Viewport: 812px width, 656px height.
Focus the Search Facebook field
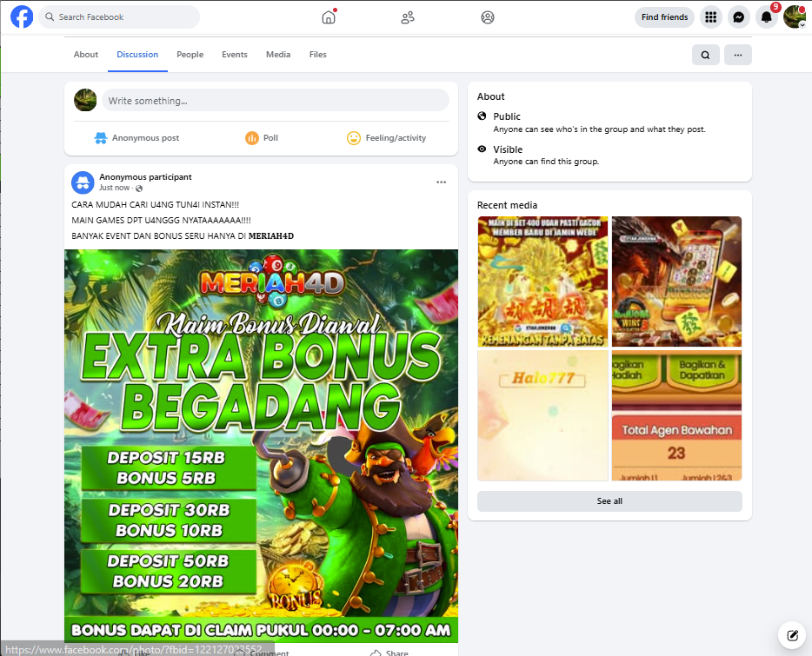tap(119, 17)
